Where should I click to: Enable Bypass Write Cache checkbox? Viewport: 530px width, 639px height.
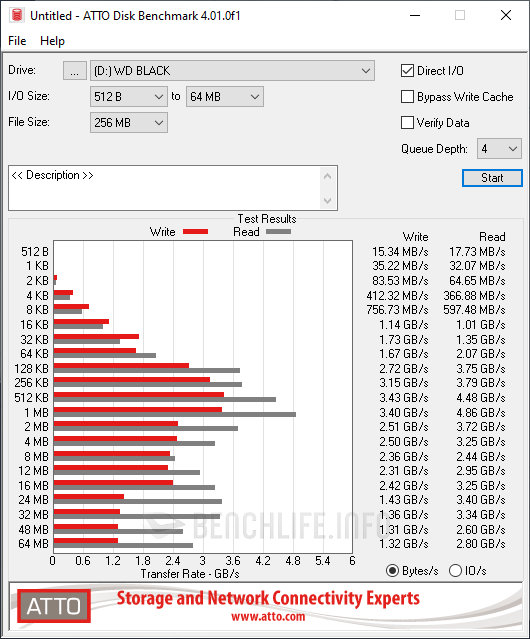pos(407,97)
